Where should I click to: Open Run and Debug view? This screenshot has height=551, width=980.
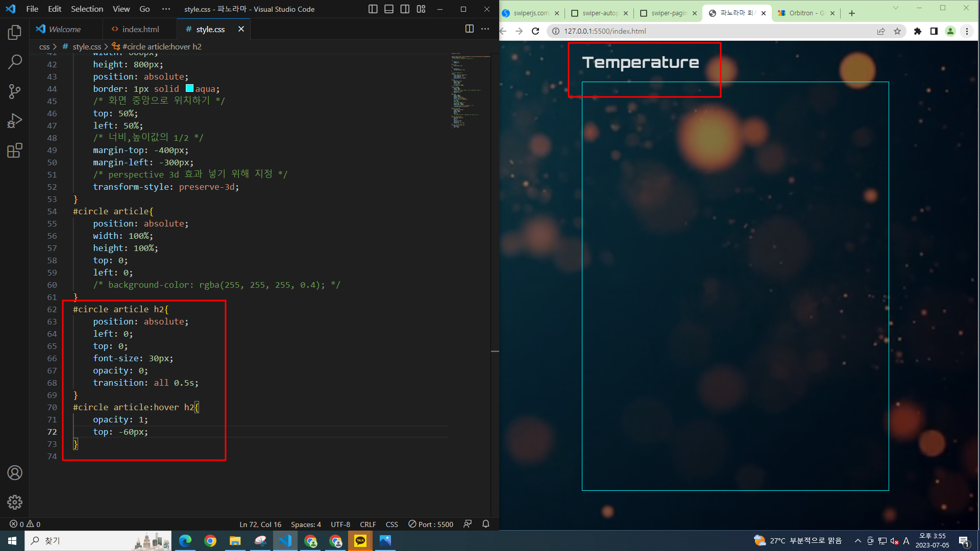14,121
